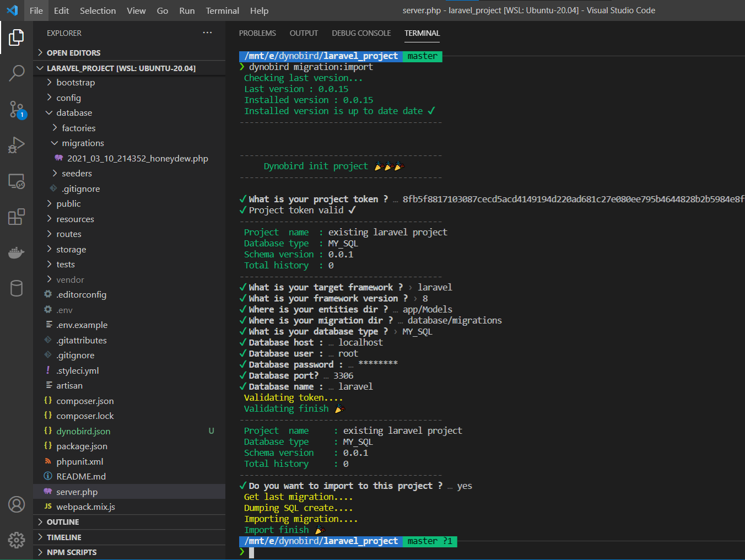Open the composer.lock file
Viewport: 745px width, 560px height.
(129, 416)
